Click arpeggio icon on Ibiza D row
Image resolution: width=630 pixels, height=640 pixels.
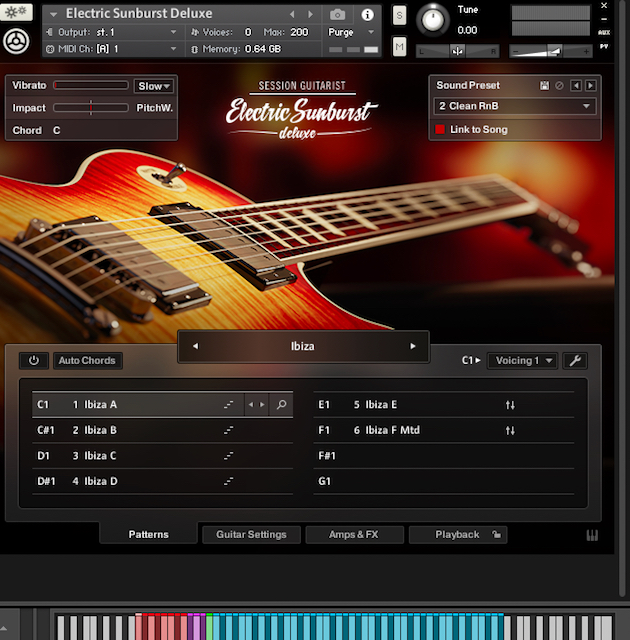click(x=228, y=481)
